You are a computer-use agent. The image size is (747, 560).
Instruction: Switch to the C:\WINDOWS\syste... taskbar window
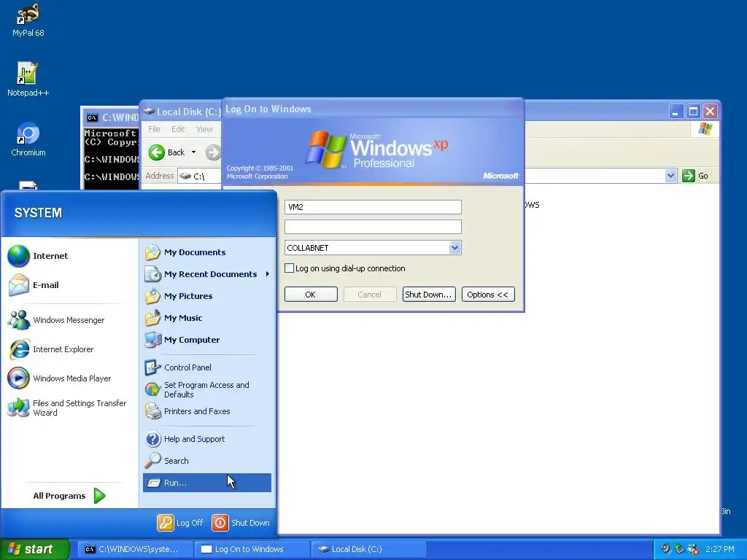point(135,549)
